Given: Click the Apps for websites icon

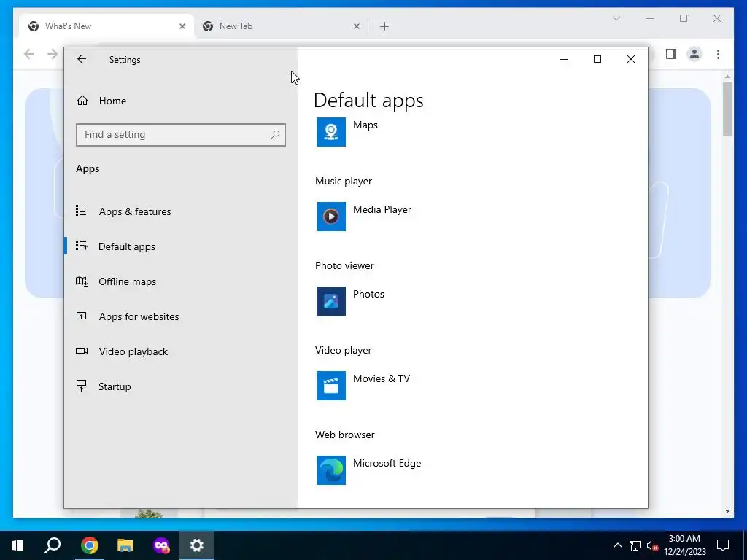Looking at the screenshot, I should coord(82,316).
